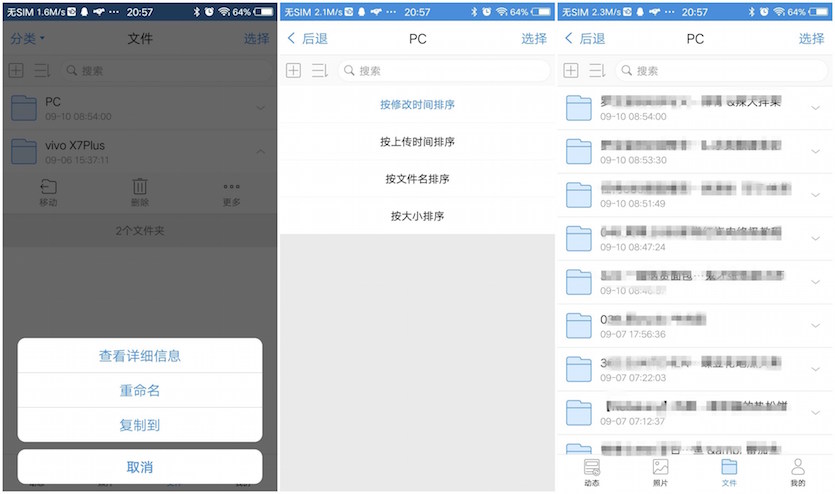Screen dimensions: 835x494
Task: Tap 重命名 in the action sheet
Action: (140, 390)
